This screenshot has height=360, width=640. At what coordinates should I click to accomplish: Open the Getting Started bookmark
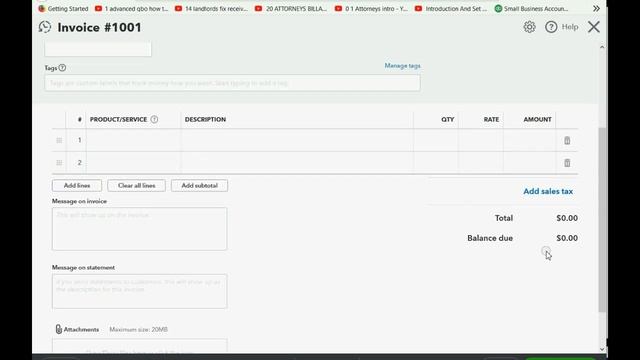click(x=63, y=8)
